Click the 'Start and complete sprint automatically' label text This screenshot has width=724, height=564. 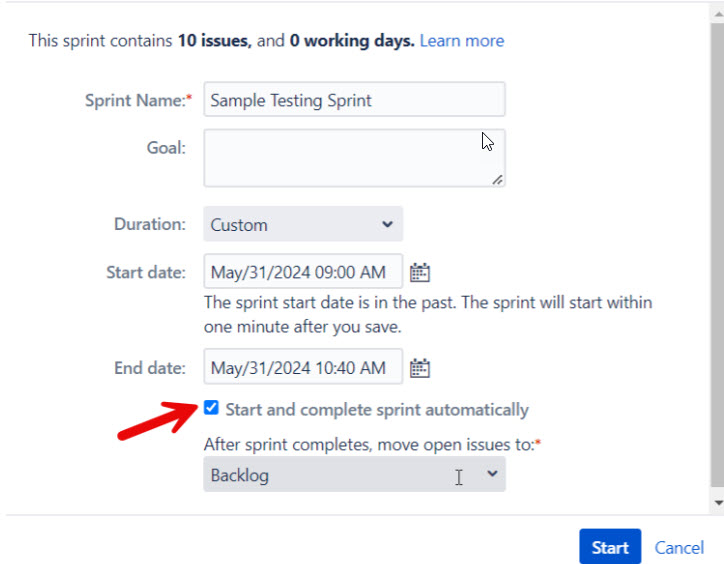[377, 410]
